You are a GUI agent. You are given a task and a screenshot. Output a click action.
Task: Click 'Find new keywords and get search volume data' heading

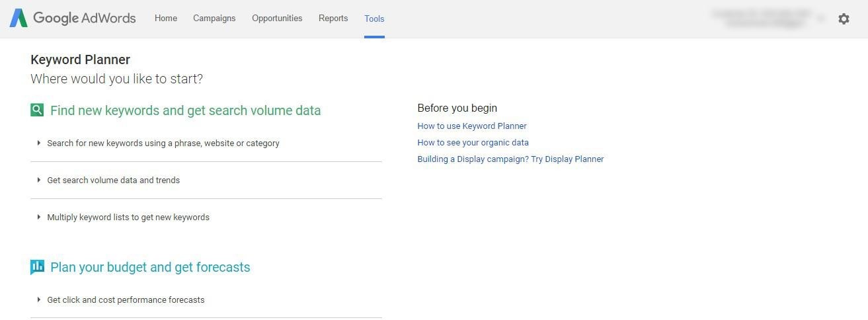point(186,110)
